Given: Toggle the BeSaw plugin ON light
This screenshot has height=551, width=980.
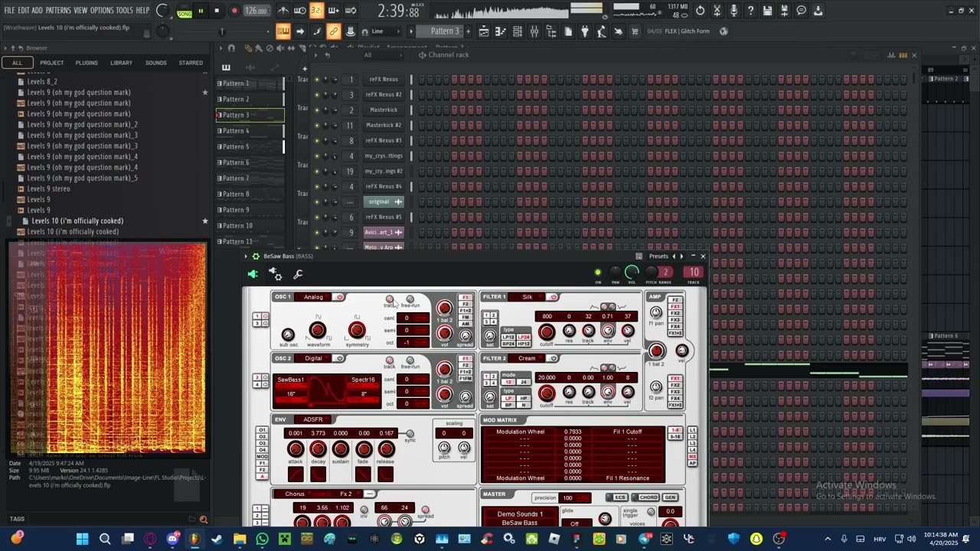Looking at the screenshot, I should point(598,272).
